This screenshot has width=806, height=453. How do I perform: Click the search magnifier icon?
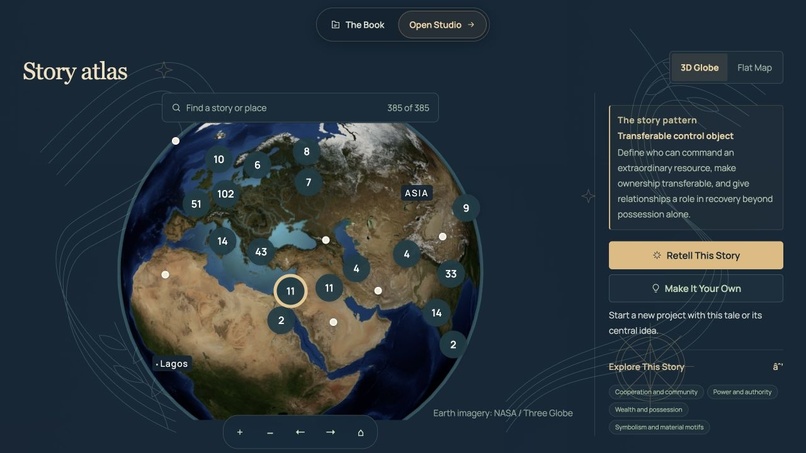(x=176, y=107)
